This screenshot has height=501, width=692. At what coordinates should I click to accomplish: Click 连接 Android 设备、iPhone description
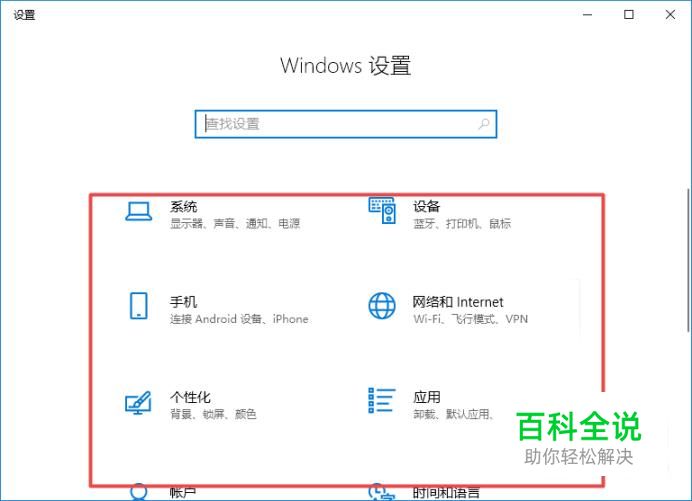[x=239, y=319]
